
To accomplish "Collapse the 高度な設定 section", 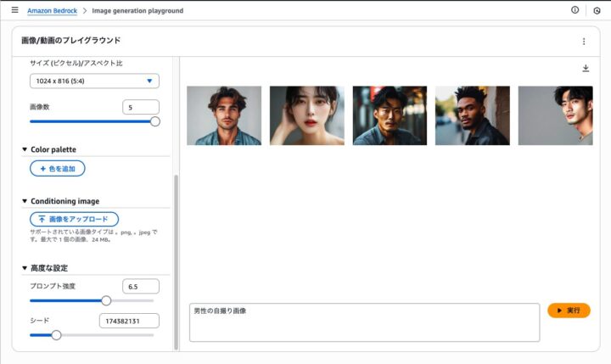I will [x=25, y=268].
